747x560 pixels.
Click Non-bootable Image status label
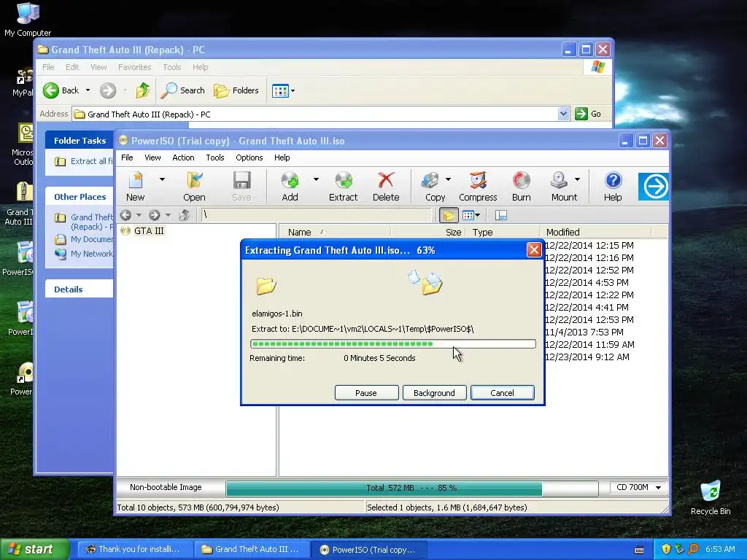click(166, 487)
